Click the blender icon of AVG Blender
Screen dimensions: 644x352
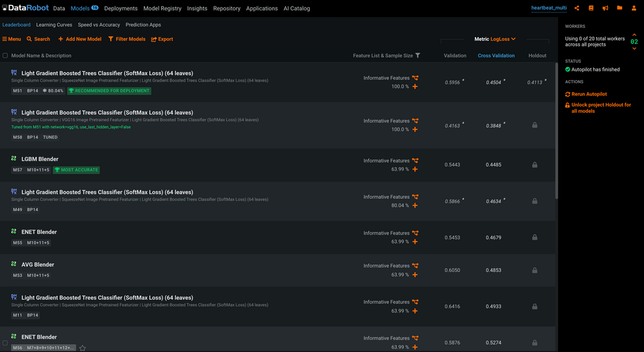coord(14,264)
